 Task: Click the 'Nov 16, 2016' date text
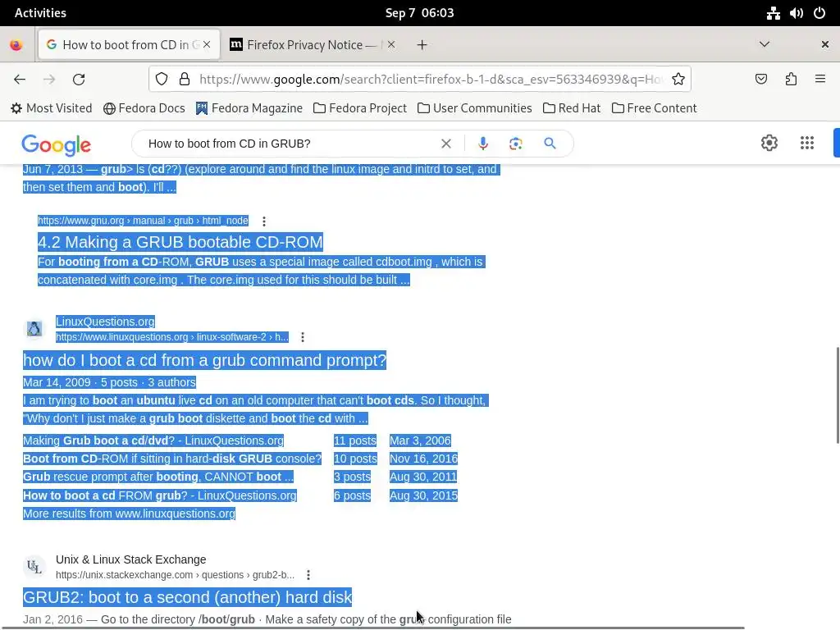pyautogui.click(x=423, y=459)
